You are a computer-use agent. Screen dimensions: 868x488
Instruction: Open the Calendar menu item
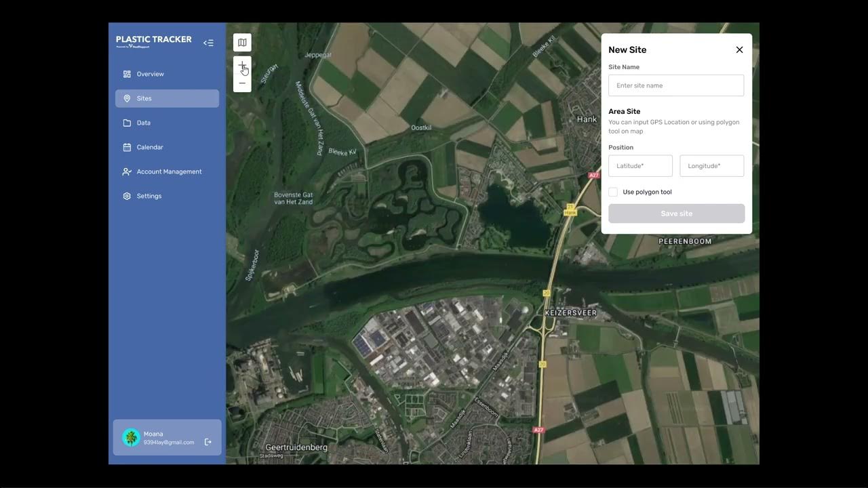pos(167,147)
